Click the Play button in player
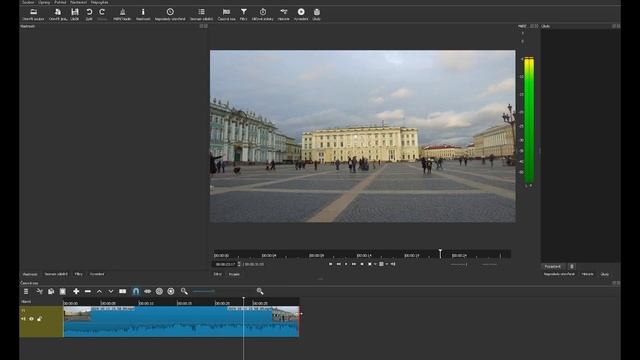 (x=346, y=264)
